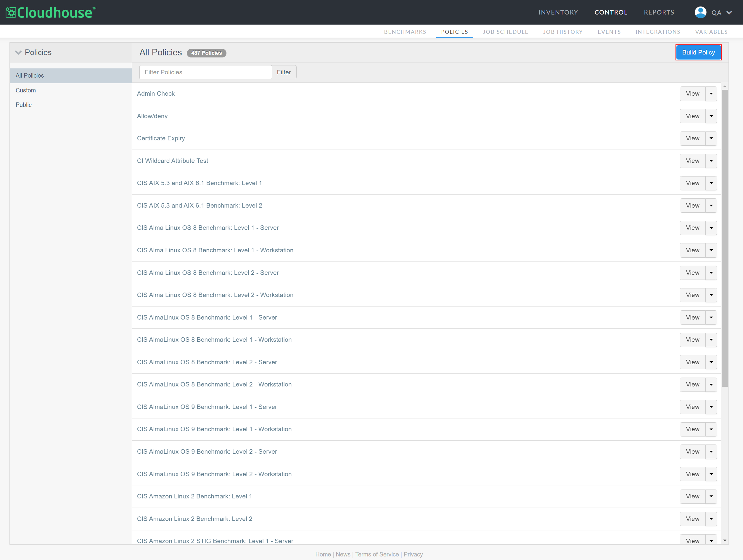Open the Terms of Service footer link
The width and height of the screenshot is (743, 560).
click(x=377, y=555)
